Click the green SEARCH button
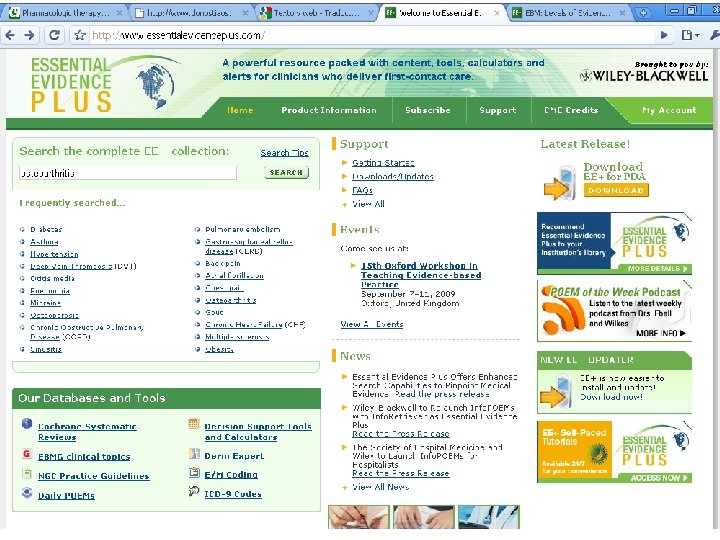This screenshot has height=540, width=720. tap(286, 172)
